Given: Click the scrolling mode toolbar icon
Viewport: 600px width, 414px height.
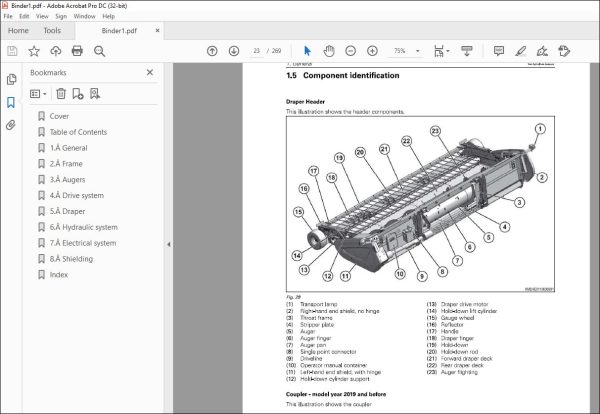Looking at the screenshot, I should click(466, 51).
